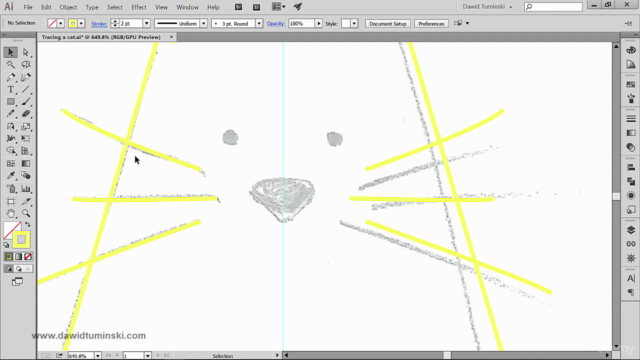Open the Effect menu
Screen dimensions: 640x360
(x=139, y=7)
